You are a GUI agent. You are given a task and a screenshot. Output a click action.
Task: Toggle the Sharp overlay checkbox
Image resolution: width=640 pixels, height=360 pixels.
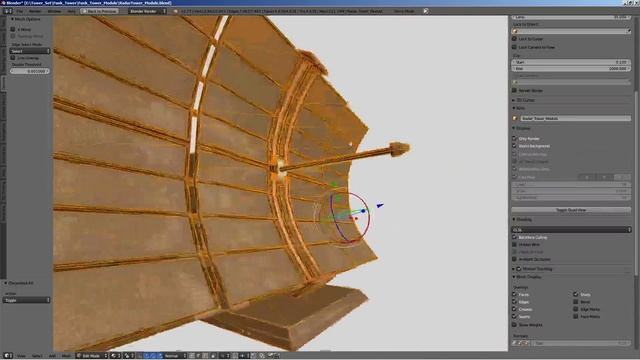point(576,294)
